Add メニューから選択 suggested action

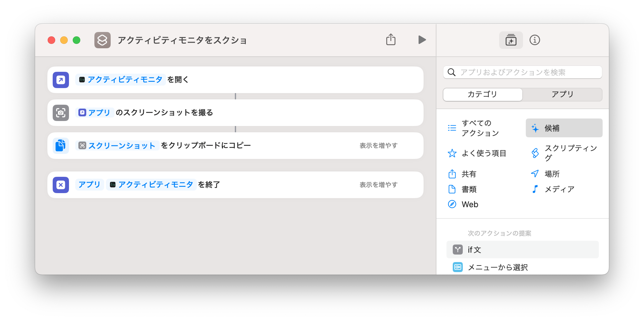(x=522, y=267)
